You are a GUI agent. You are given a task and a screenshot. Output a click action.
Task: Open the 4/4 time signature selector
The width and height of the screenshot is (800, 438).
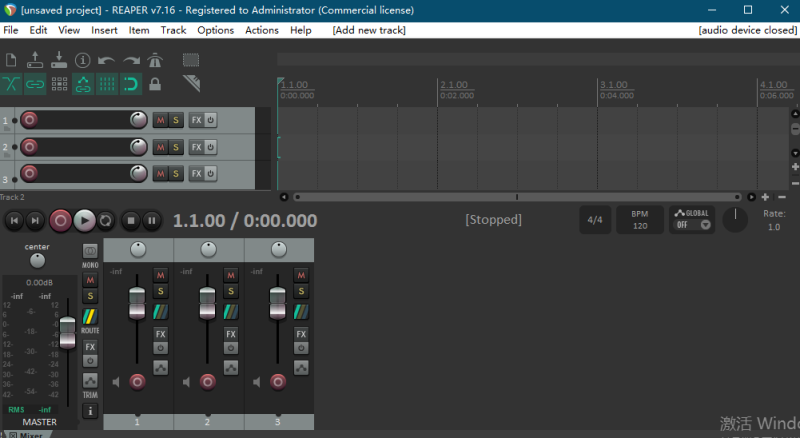[x=595, y=219]
